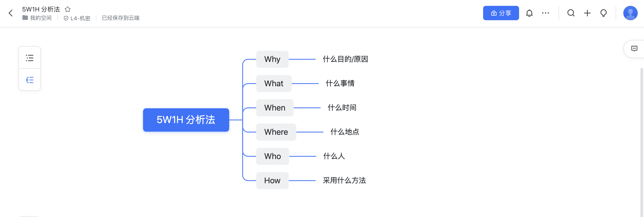Select the Why node
This screenshot has height=217, width=644.
coord(272,59)
